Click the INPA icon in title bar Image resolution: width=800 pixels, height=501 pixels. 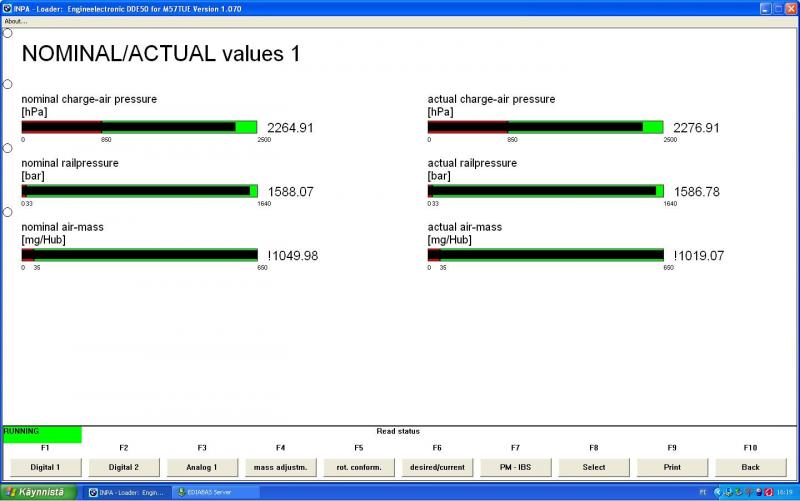coord(7,7)
